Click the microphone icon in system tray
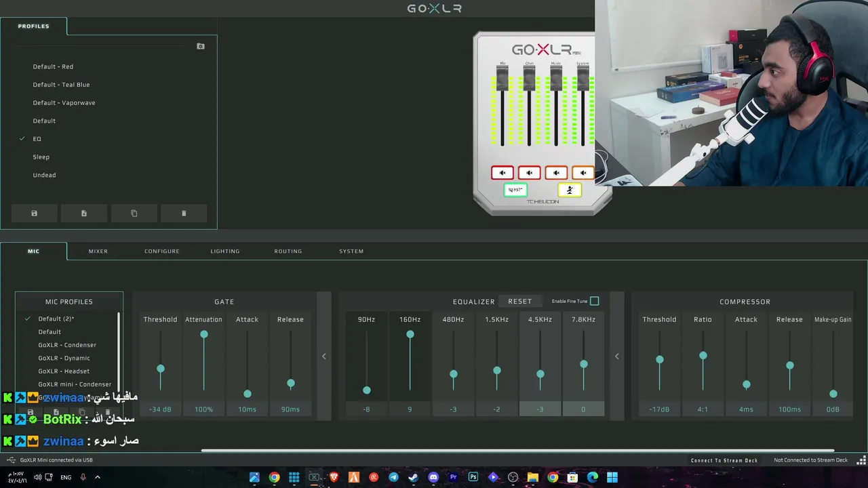Viewport: 868px width, 488px height. pos(83,477)
